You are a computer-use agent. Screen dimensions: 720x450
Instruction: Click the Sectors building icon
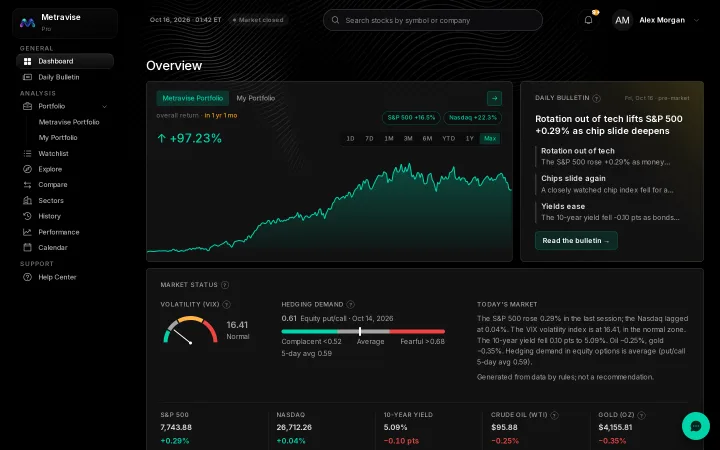pos(28,201)
